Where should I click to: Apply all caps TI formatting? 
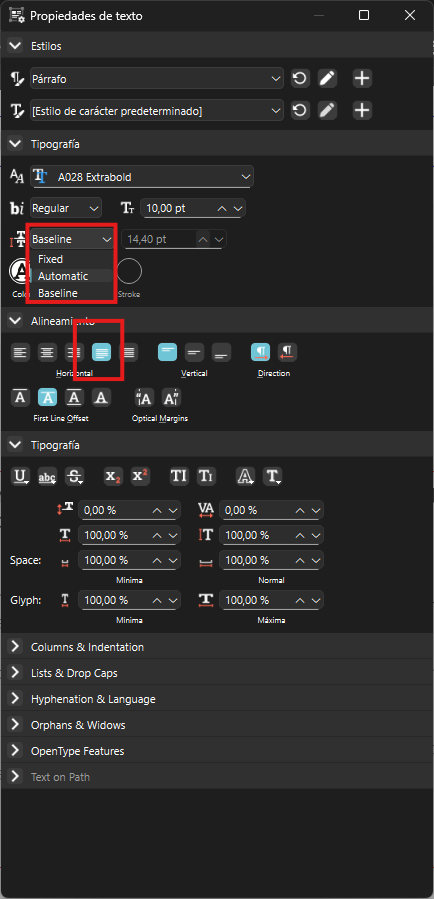[179, 476]
